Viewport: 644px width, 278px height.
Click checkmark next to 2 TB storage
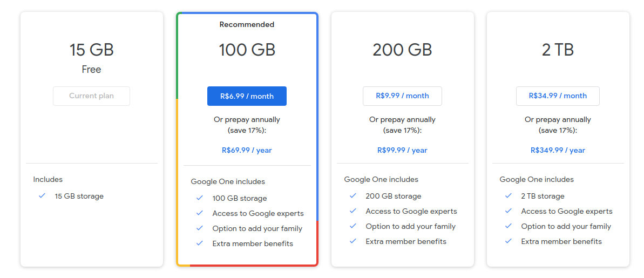(x=509, y=196)
